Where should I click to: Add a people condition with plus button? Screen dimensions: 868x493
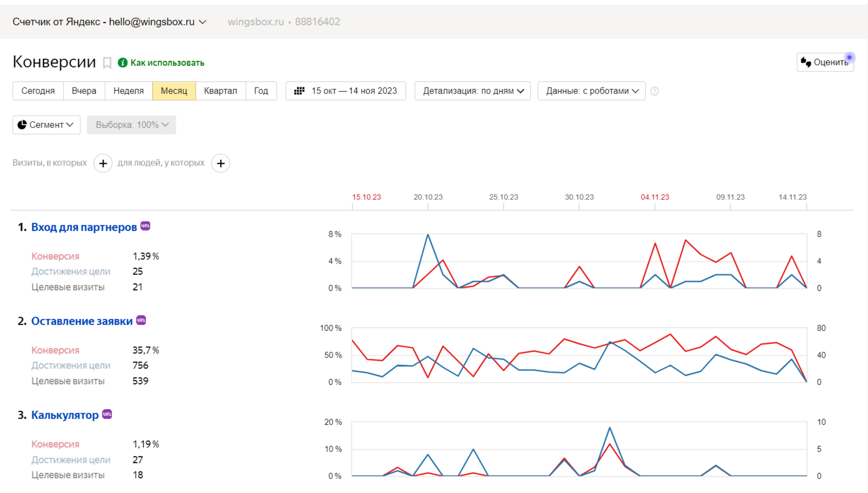click(x=220, y=163)
